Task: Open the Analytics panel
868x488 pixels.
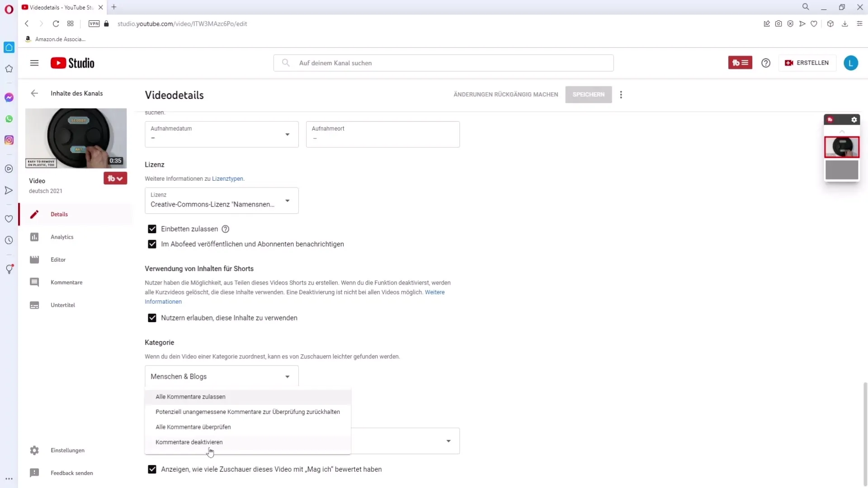Action: click(62, 237)
